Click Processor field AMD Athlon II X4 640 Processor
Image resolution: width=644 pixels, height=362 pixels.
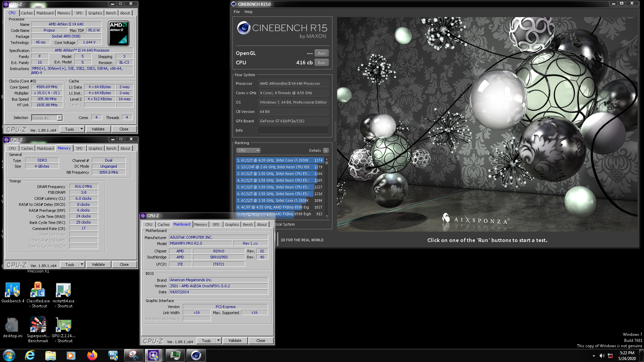pyautogui.click(x=293, y=83)
